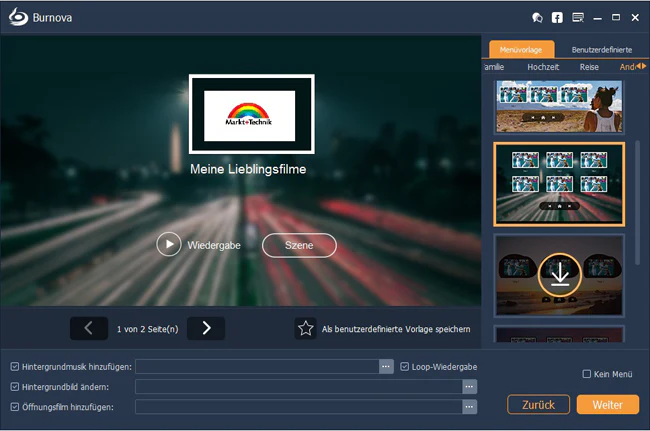
Task: Go to next menu page arrow
Action: pos(206,329)
